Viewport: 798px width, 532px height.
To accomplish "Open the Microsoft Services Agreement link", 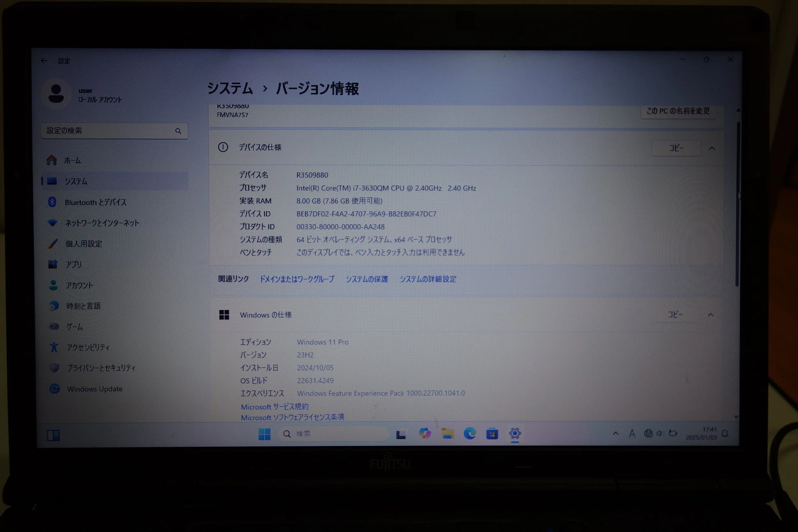I will (x=275, y=407).
